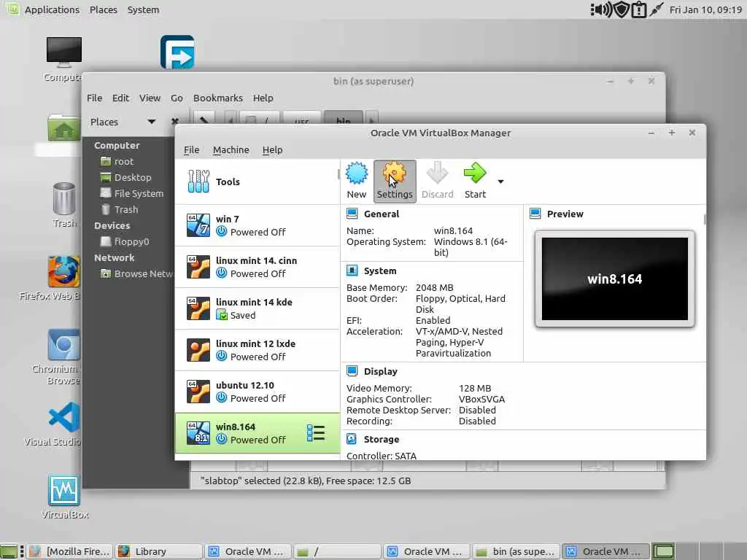Close the file manager Places sidebar
The image size is (747, 560).
coord(174,122)
